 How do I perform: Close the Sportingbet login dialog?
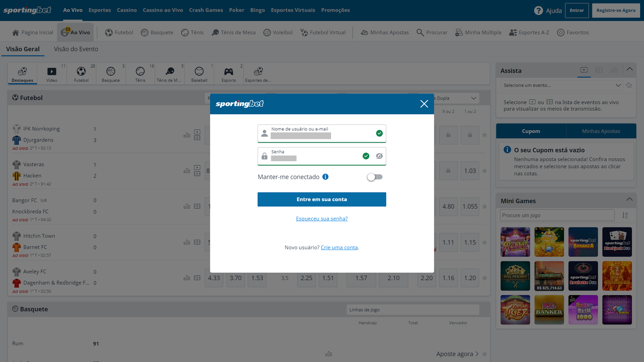pos(424,104)
